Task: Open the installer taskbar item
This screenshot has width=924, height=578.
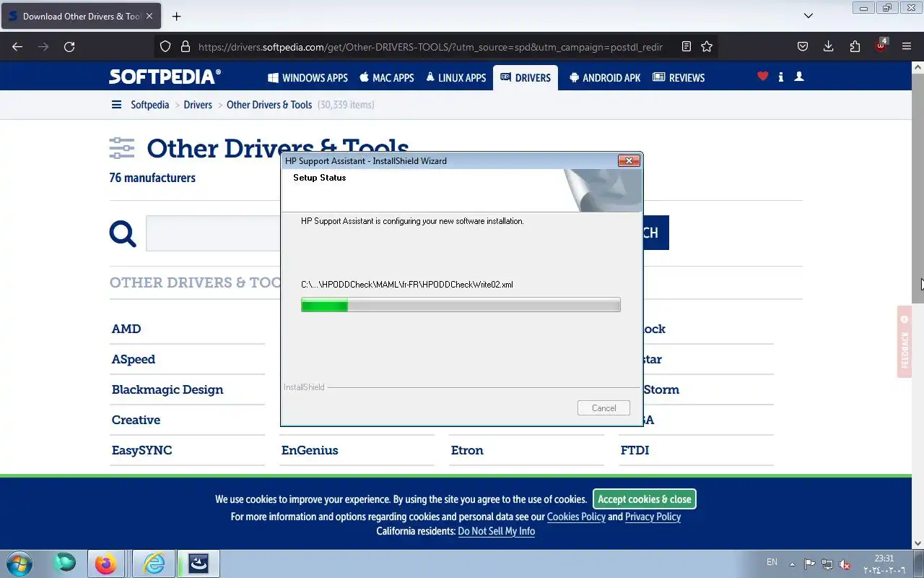Action: pos(199,564)
